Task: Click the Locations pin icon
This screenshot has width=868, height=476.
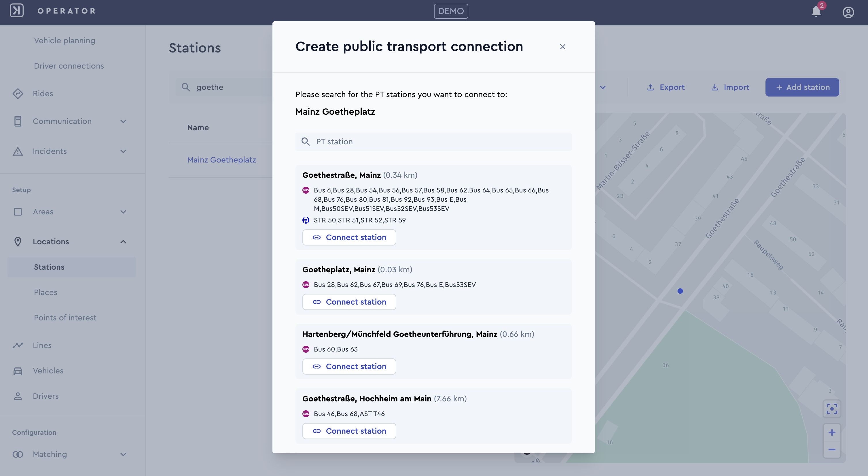Action: 18,242
